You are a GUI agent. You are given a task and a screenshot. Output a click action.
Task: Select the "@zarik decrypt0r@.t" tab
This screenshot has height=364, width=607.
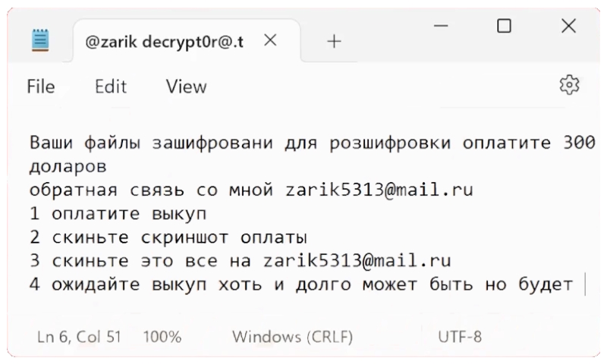pos(165,42)
